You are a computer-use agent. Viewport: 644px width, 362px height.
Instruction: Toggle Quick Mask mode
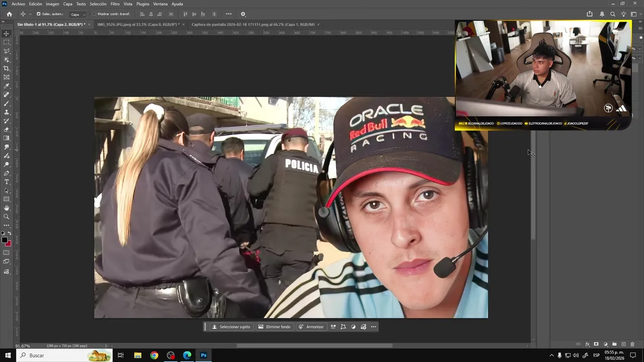(7, 252)
